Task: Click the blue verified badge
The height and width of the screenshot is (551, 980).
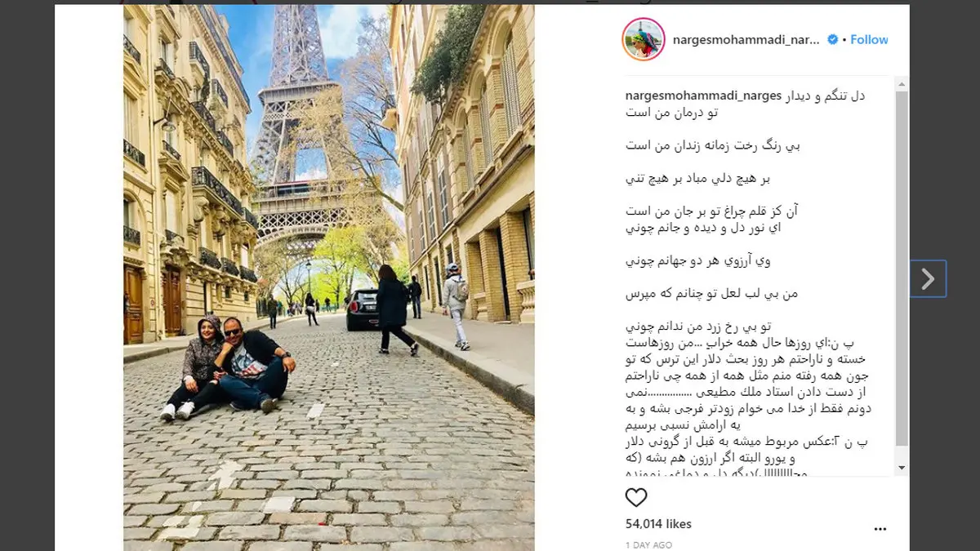Action: [x=833, y=39]
